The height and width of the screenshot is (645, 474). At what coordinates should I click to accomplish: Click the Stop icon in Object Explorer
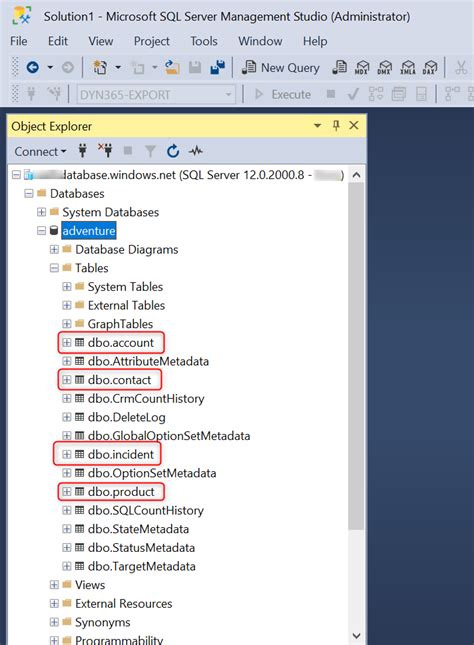(128, 151)
